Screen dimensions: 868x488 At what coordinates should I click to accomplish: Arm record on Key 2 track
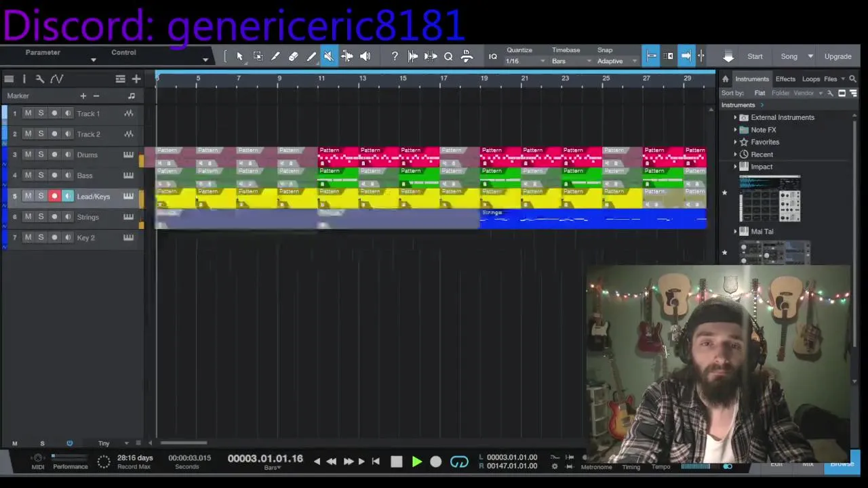(x=54, y=237)
